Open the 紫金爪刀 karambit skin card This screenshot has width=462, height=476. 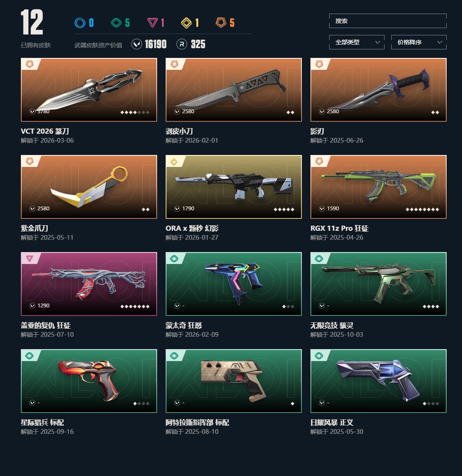(89, 187)
